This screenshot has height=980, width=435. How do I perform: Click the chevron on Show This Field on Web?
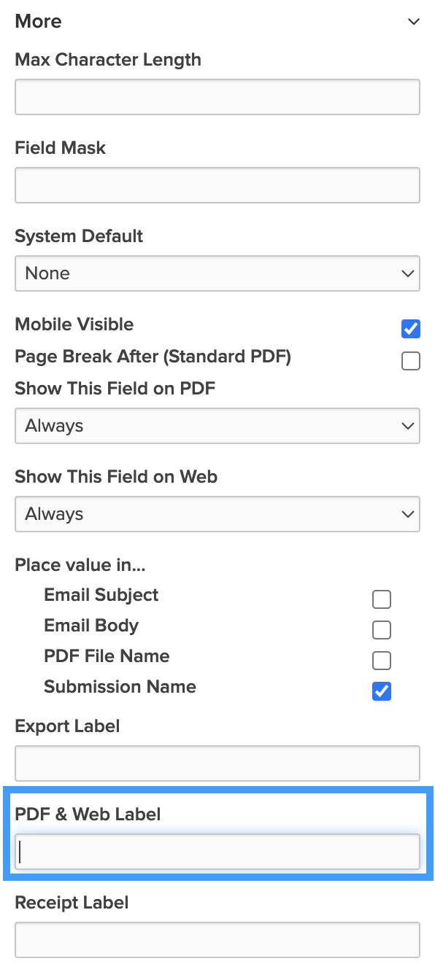407,514
